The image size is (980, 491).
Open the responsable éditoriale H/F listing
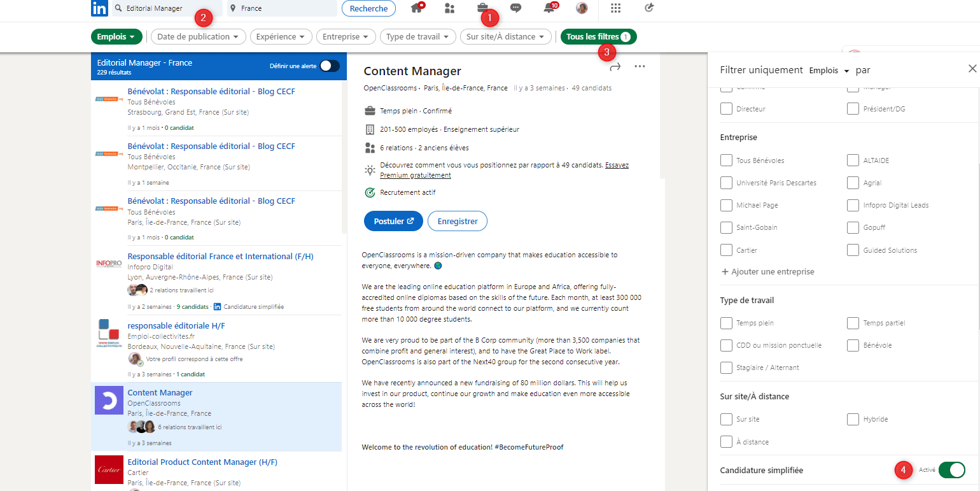coord(176,325)
